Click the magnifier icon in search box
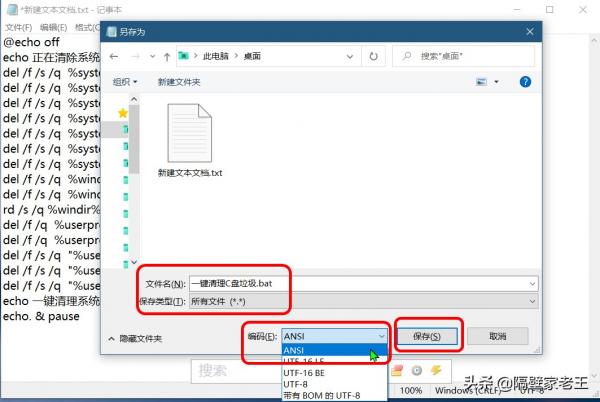The width and height of the screenshot is (600, 402). [407, 56]
